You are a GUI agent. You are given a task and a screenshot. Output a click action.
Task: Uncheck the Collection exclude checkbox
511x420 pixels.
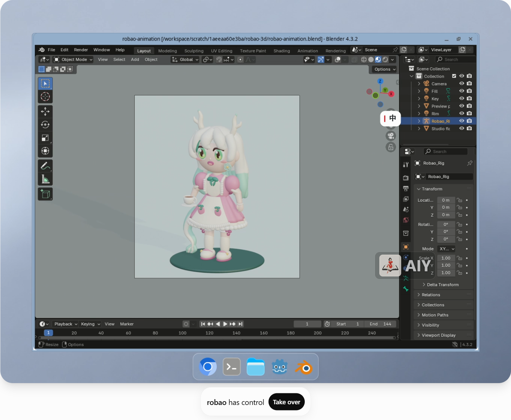(454, 76)
